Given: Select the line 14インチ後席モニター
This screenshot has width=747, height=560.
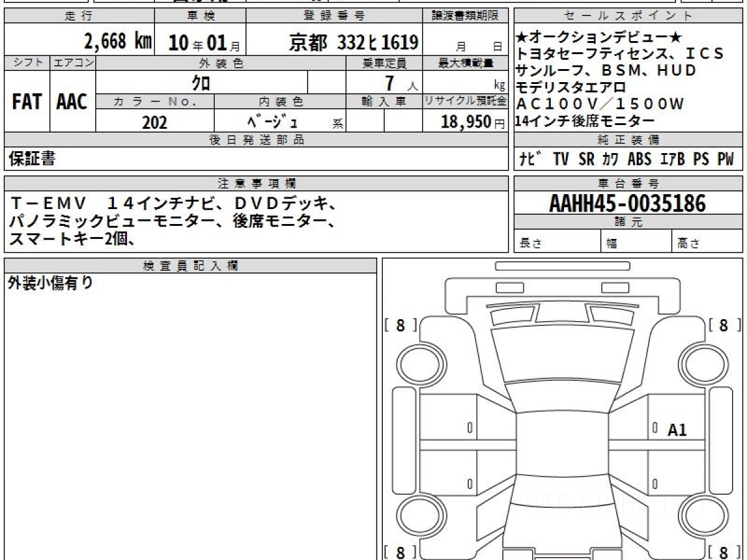Looking at the screenshot, I should [585, 121].
